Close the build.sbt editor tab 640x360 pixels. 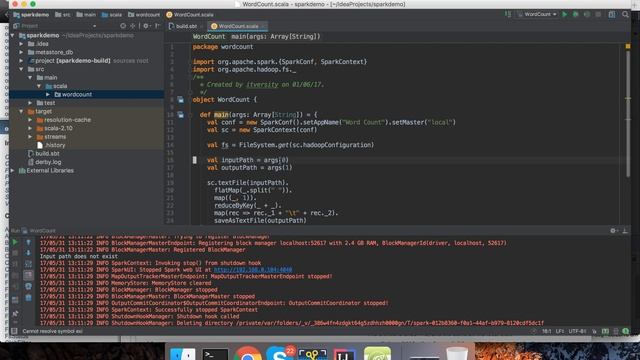tap(202, 26)
